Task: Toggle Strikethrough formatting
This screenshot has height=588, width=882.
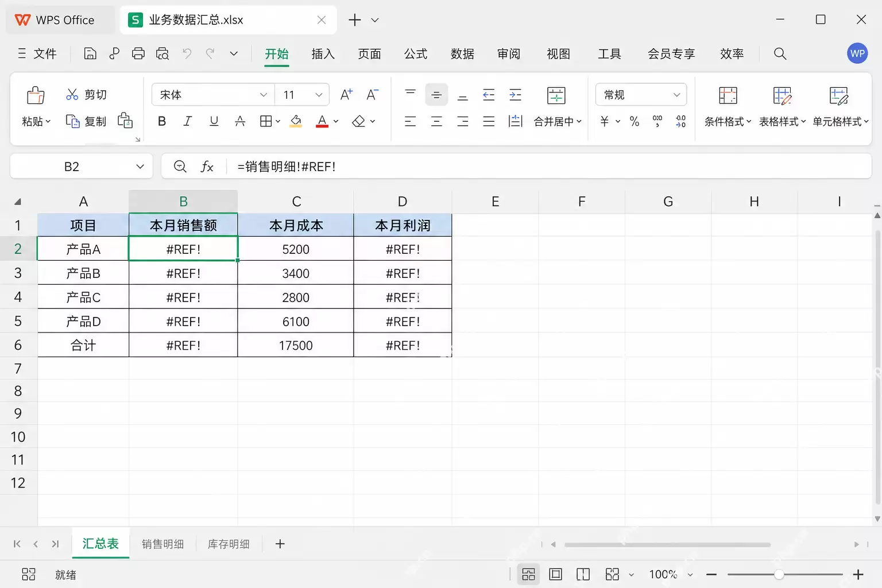Action: tap(240, 121)
